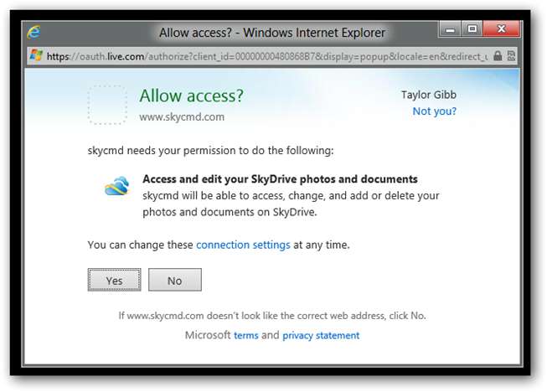The height and width of the screenshot is (392, 547).
Task: Maximize the Internet Explorer popup window
Action: [x=472, y=30]
